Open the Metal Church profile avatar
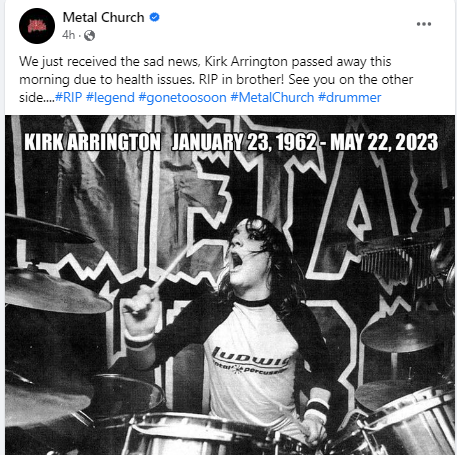This screenshot has width=457, height=455. click(37, 26)
